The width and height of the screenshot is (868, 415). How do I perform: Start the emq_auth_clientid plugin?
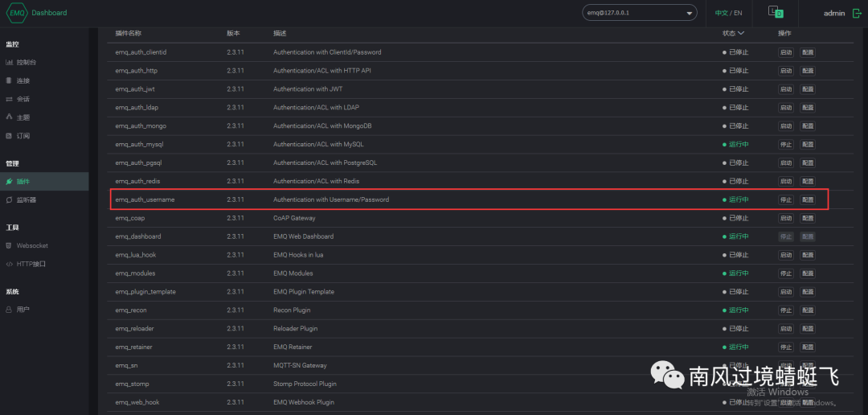785,52
